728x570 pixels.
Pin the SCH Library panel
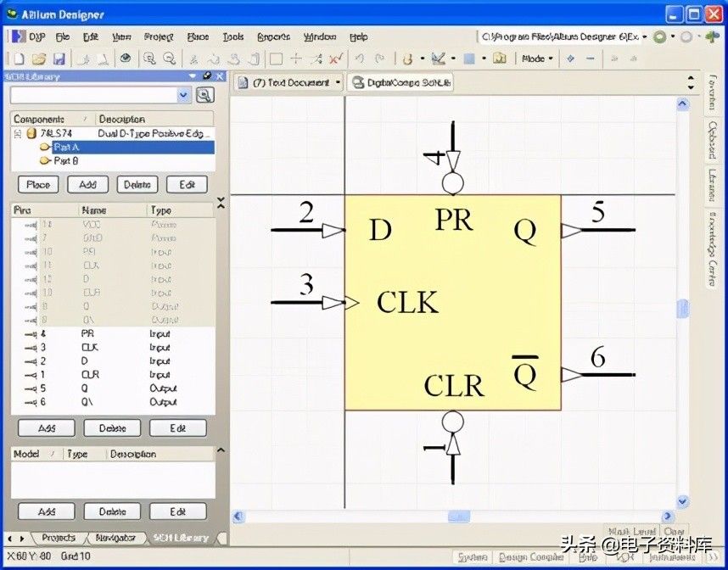pos(206,76)
